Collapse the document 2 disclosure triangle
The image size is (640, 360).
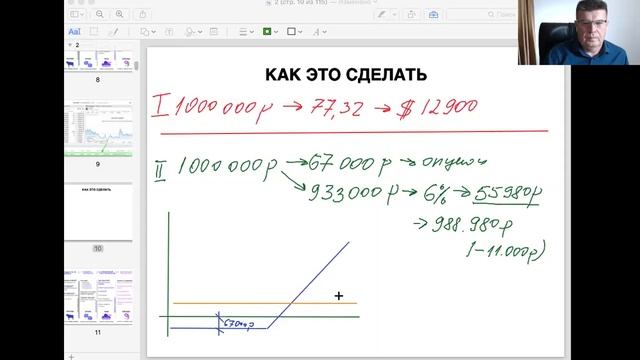click(x=70, y=45)
